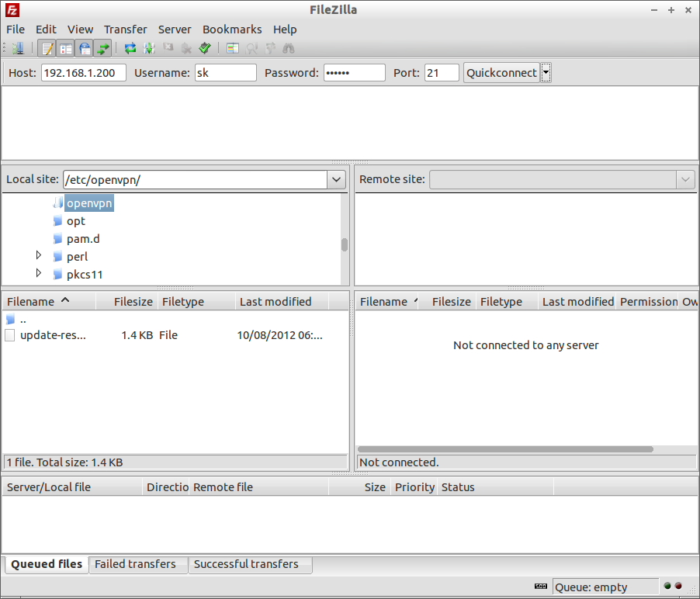Click the red activity indicator light
Viewport: 700px width, 599px height.
(678, 586)
